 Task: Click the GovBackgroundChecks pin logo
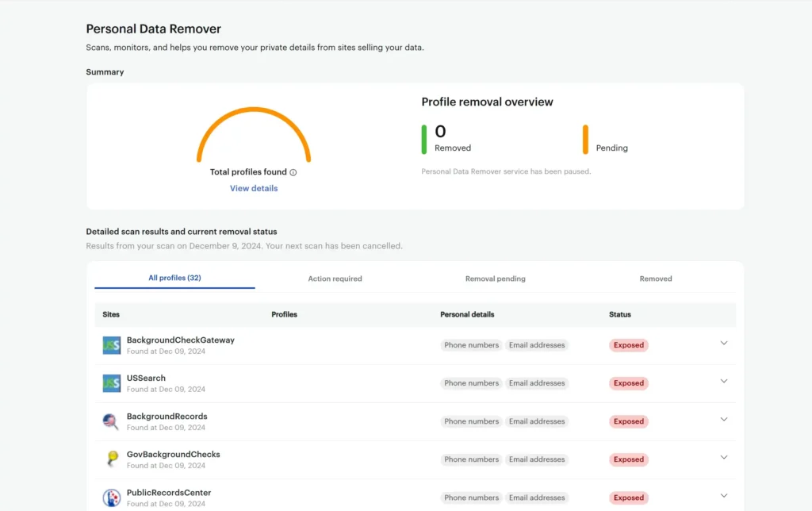(111, 459)
